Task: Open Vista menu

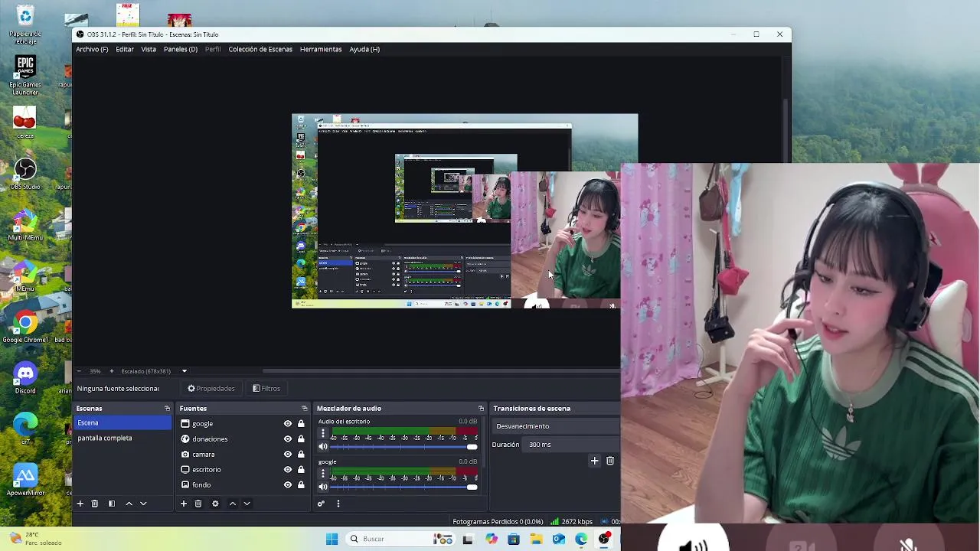Action: (x=149, y=49)
